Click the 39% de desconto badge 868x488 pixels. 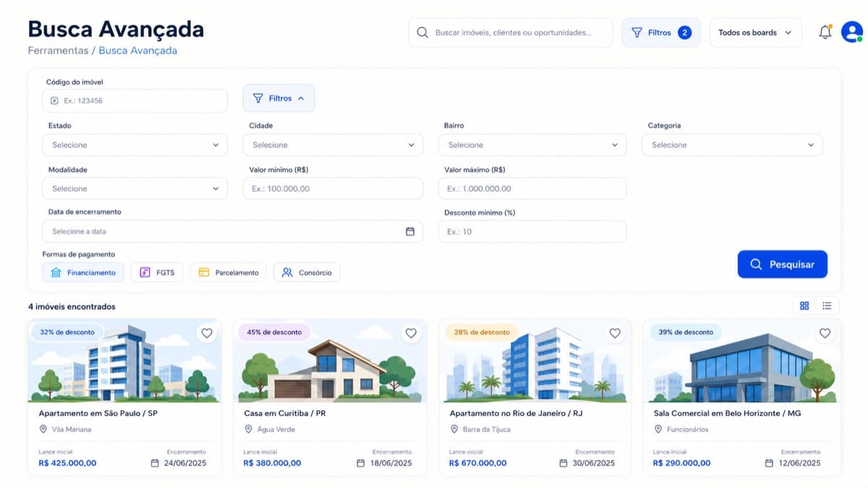(686, 332)
